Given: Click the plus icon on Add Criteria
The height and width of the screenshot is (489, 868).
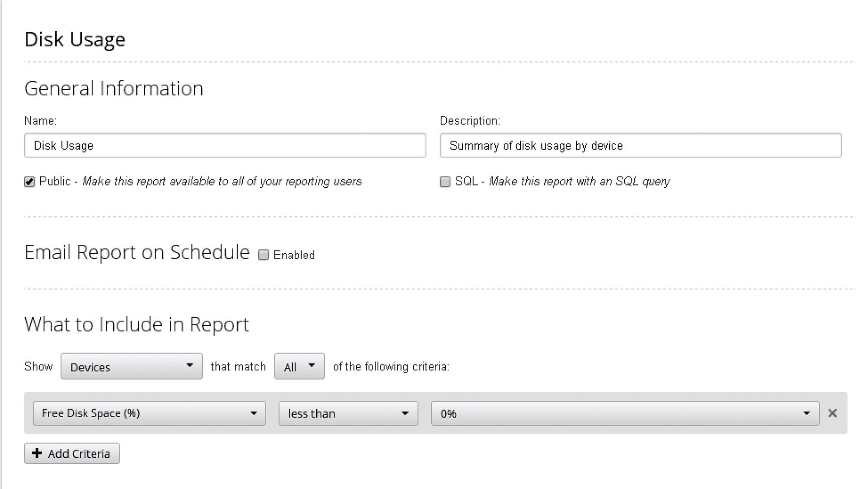Looking at the screenshot, I should pos(38,453).
